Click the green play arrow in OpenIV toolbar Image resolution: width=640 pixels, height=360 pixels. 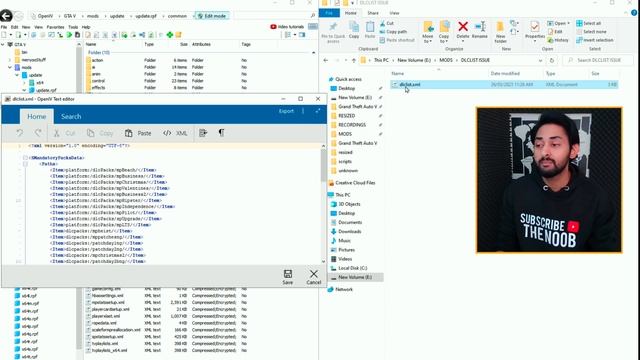click(x=69, y=35)
